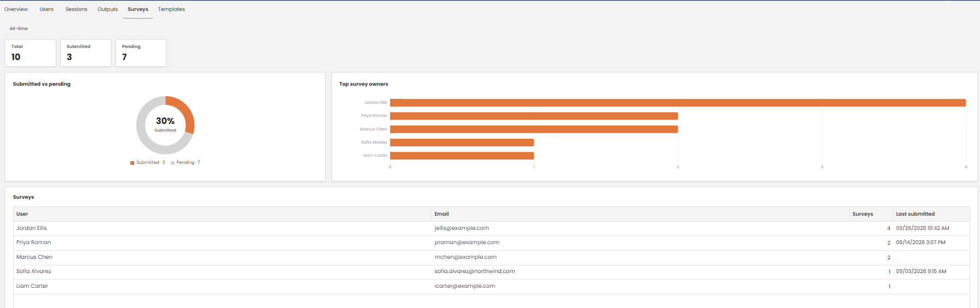Click the Surveys table heading
Viewport: 980px width, 308px height.
(23, 197)
